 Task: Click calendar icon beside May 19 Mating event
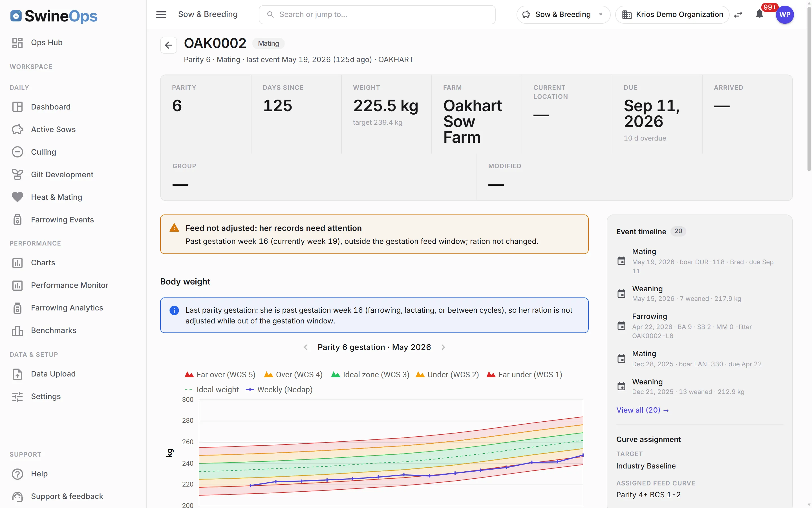(621, 261)
